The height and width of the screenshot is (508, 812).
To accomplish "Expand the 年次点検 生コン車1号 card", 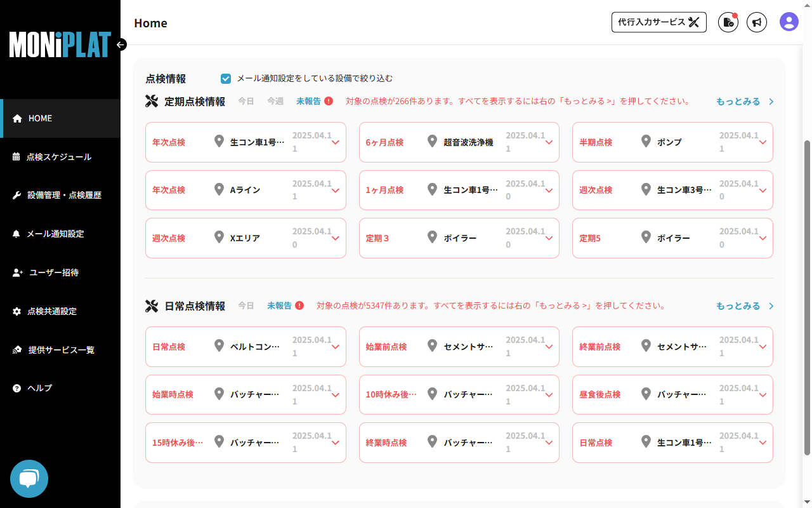I will pos(336,142).
